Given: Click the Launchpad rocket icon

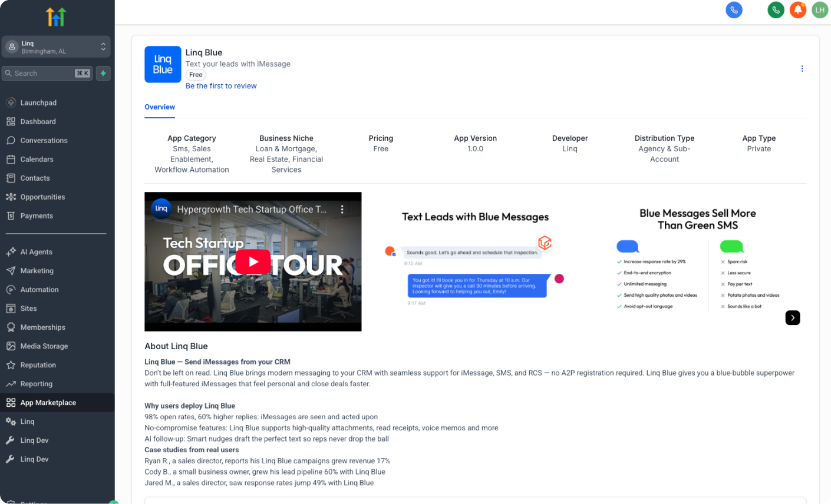Looking at the screenshot, I should pos(11,102).
